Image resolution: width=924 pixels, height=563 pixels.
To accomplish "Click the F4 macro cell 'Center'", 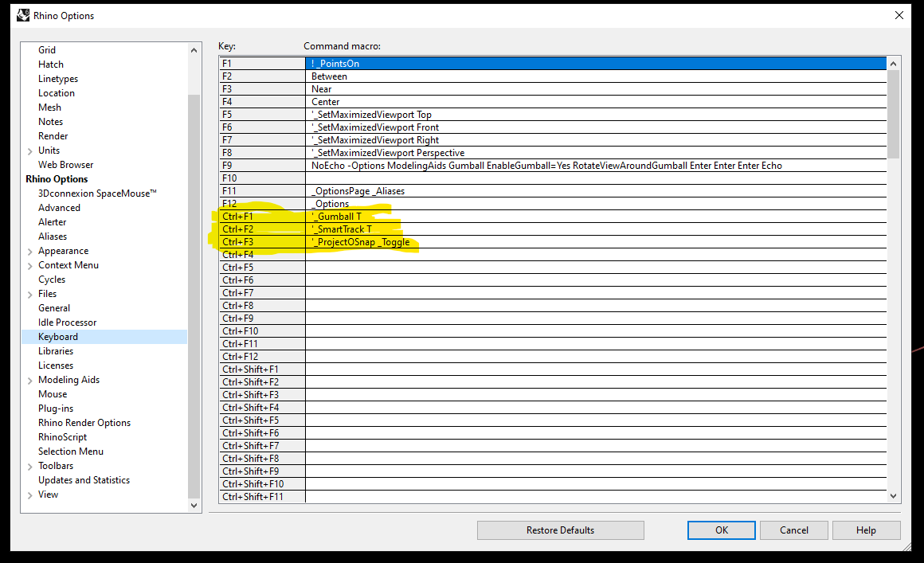I will click(596, 102).
